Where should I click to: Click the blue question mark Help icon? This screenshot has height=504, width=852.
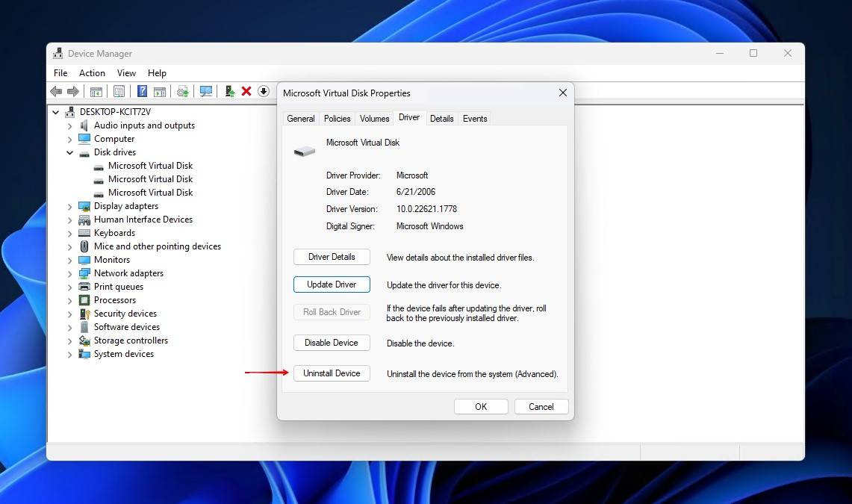point(142,91)
